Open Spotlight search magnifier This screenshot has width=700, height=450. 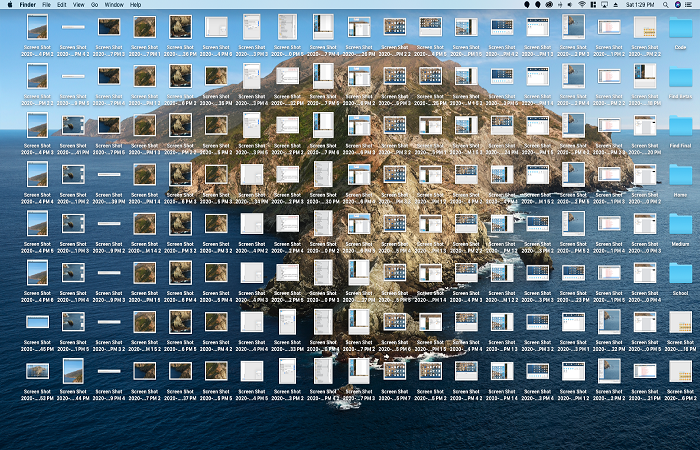pyautogui.click(x=665, y=5)
